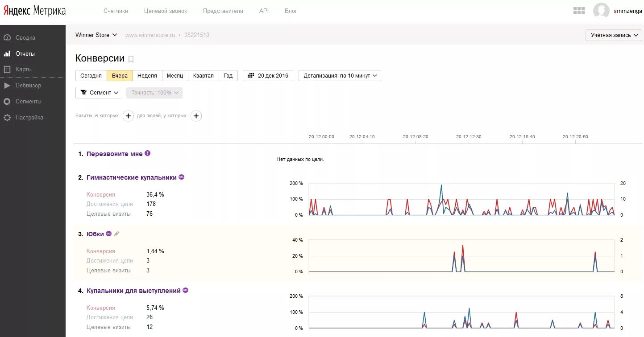The width and height of the screenshot is (644, 337).
Task: Open the 20 дек 2016 date picker
Action: [268, 76]
